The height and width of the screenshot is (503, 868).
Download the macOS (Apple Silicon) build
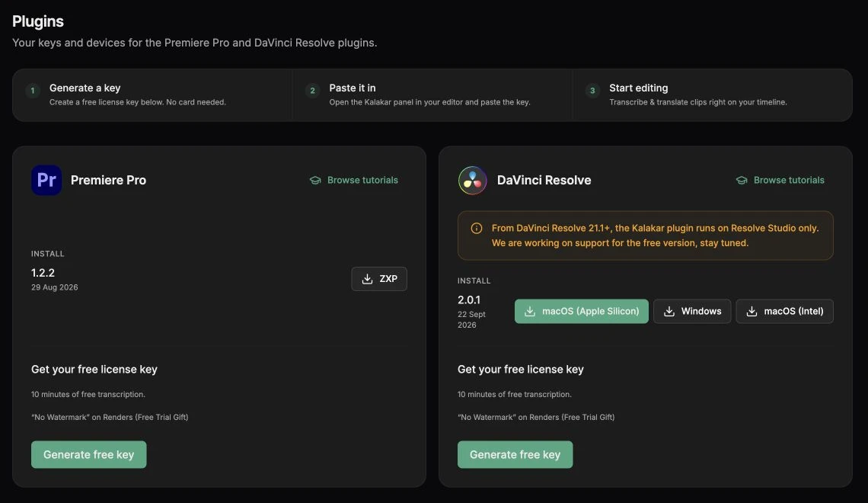[581, 312]
